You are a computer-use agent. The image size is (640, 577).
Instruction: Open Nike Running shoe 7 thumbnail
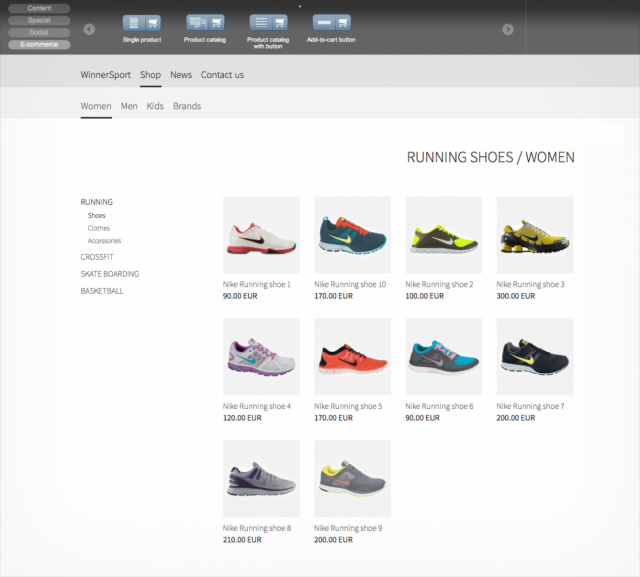click(535, 357)
